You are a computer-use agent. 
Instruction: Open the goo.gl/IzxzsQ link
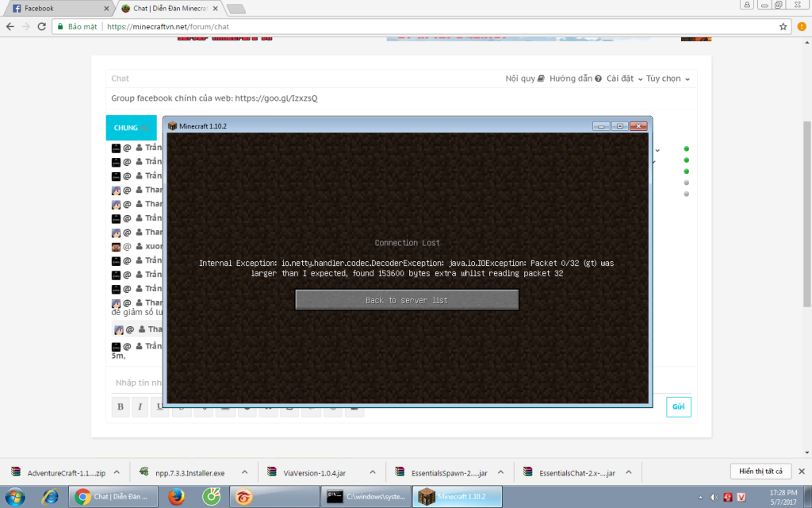click(x=276, y=98)
